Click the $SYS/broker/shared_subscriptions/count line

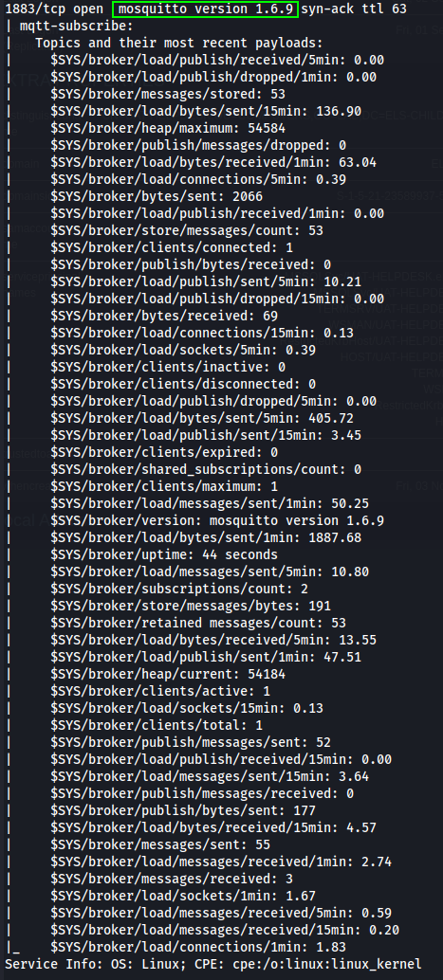tap(206, 469)
